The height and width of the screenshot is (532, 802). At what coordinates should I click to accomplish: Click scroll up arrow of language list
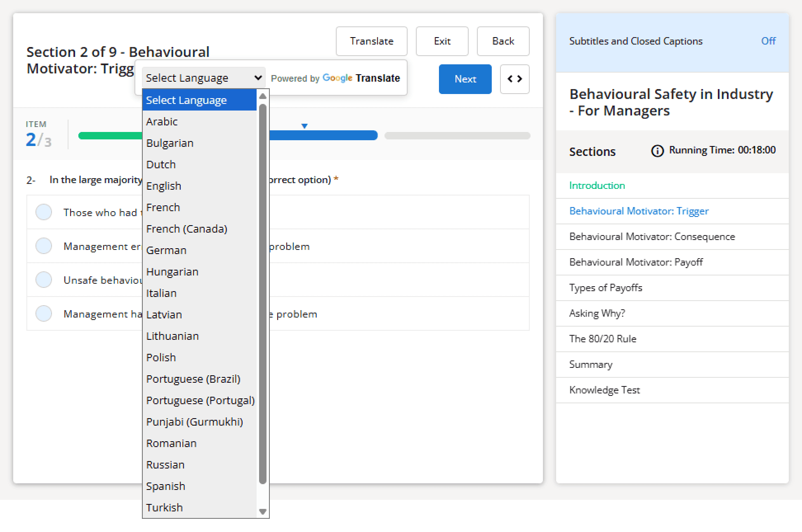click(263, 96)
